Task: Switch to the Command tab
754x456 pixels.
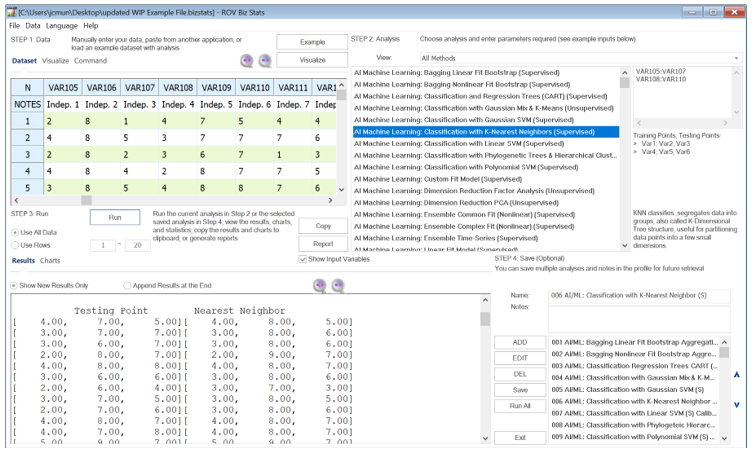Action: pos(90,61)
